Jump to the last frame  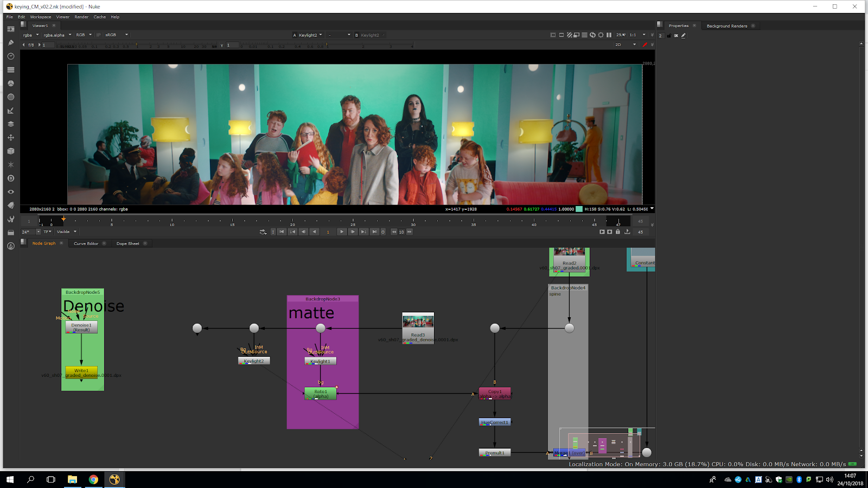[x=374, y=232]
